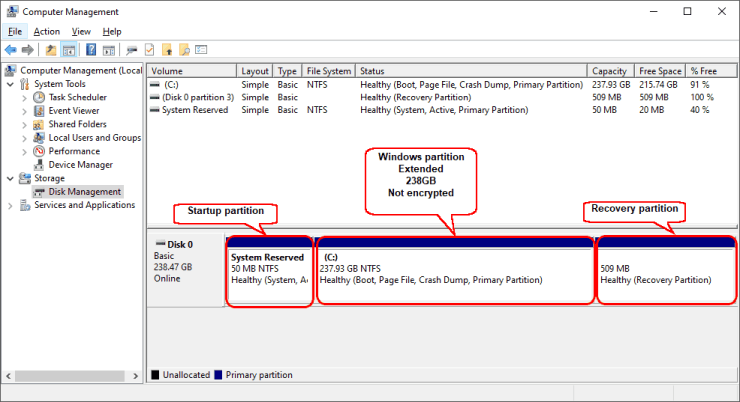Viewport: 740px width, 402px height.
Task: Click the Back arrow toolbar icon
Action: pyautogui.click(x=10, y=50)
